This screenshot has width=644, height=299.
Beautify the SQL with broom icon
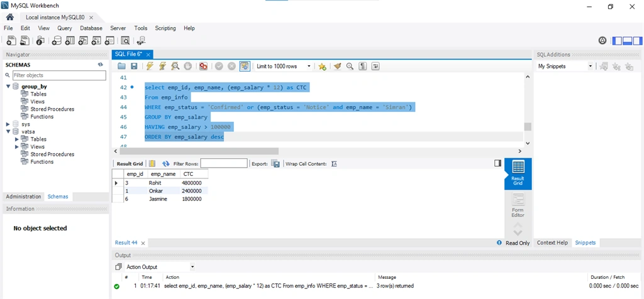[x=337, y=66]
